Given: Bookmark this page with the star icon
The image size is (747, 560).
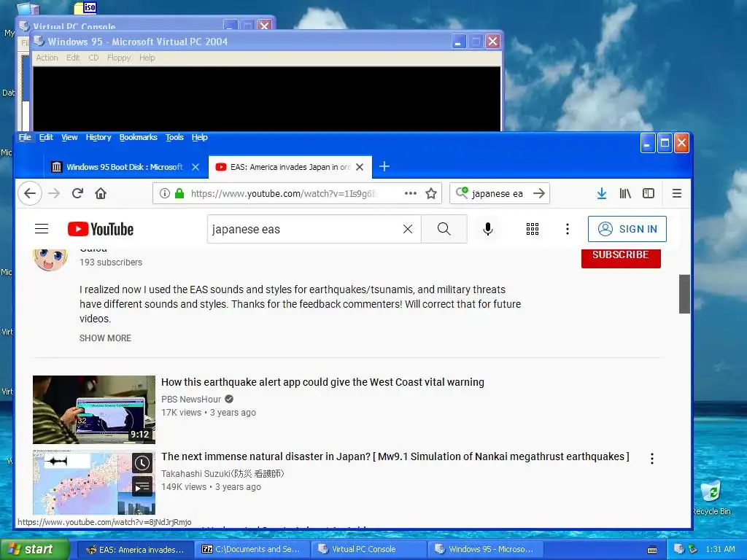Looking at the screenshot, I should pyautogui.click(x=431, y=193).
